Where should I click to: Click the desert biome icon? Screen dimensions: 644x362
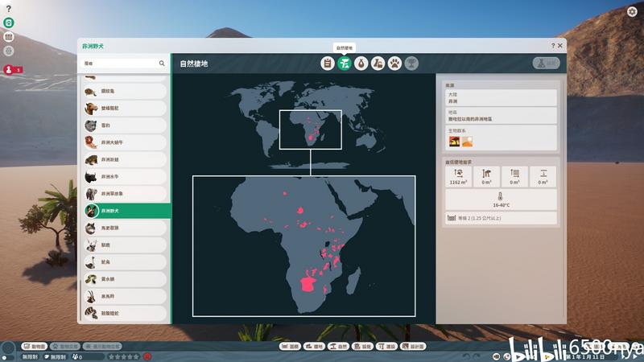(468, 142)
